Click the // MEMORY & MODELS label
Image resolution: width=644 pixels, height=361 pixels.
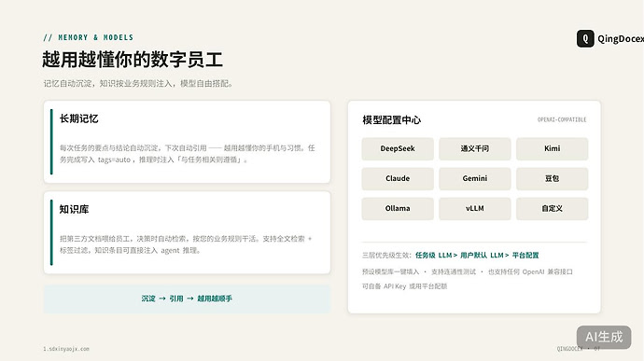point(89,37)
